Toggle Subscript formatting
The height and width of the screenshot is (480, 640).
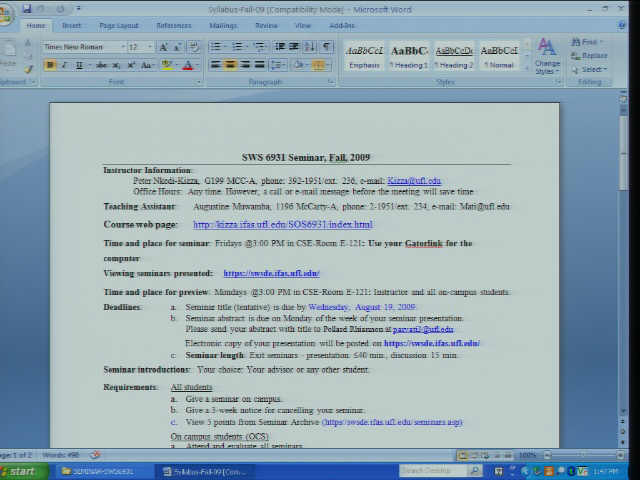[x=116, y=65]
